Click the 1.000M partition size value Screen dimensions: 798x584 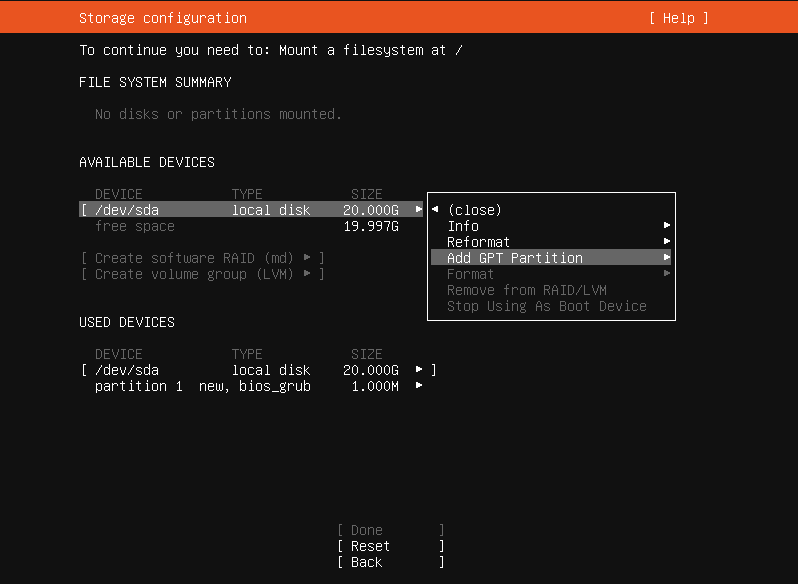coord(375,386)
